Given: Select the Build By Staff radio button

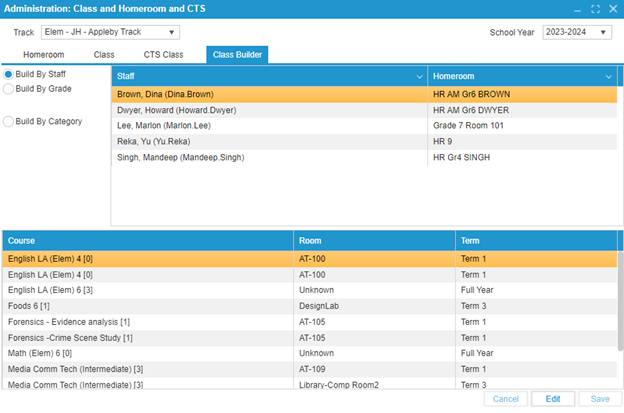Looking at the screenshot, I should [9, 75].
